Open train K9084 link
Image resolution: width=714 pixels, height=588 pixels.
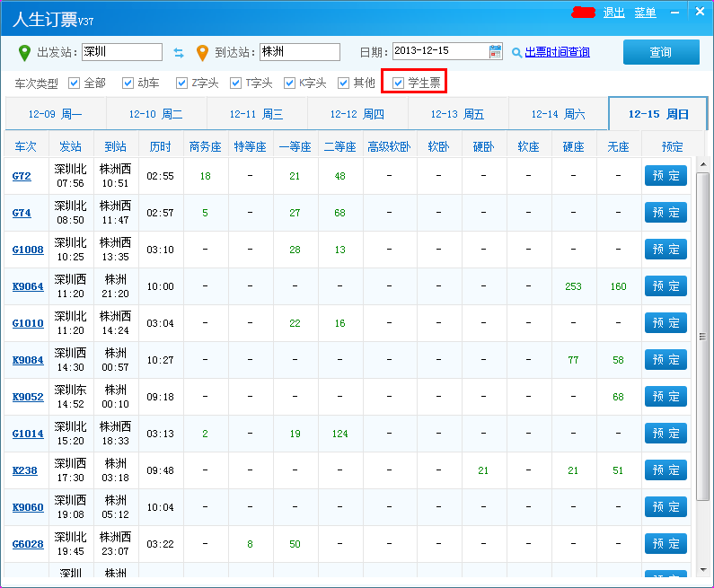(x=28, y=361)
